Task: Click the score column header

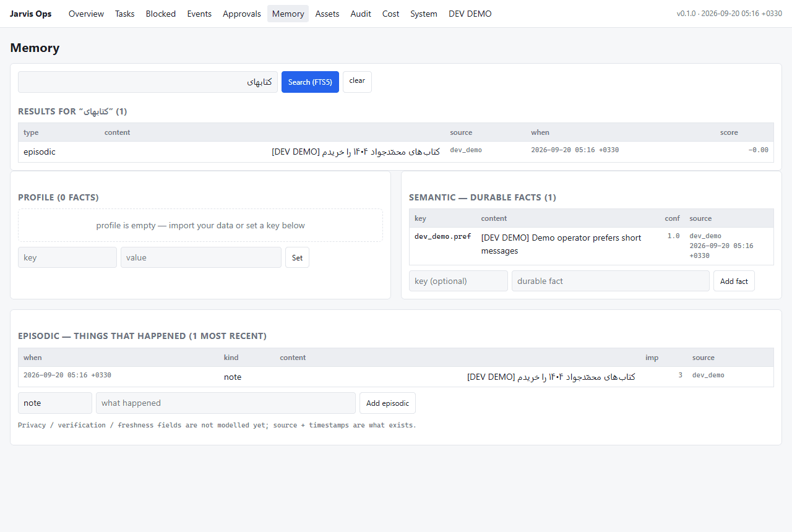Action: (x=729, y=132)
